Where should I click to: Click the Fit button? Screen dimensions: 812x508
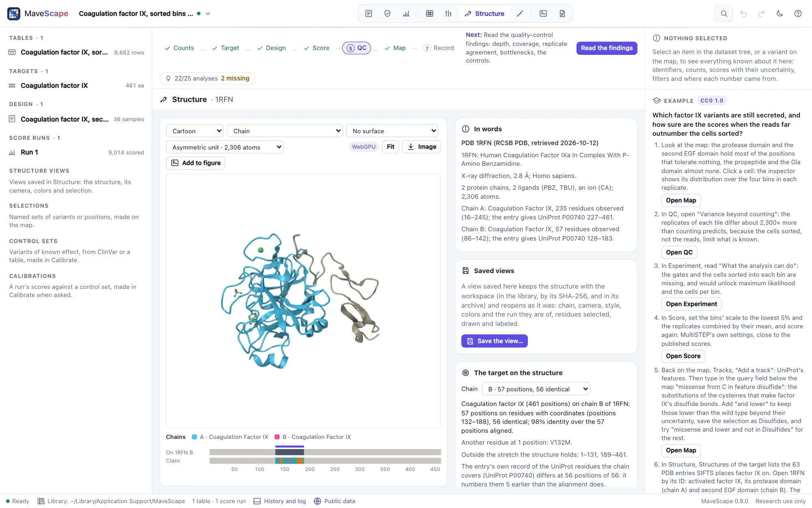391,147
